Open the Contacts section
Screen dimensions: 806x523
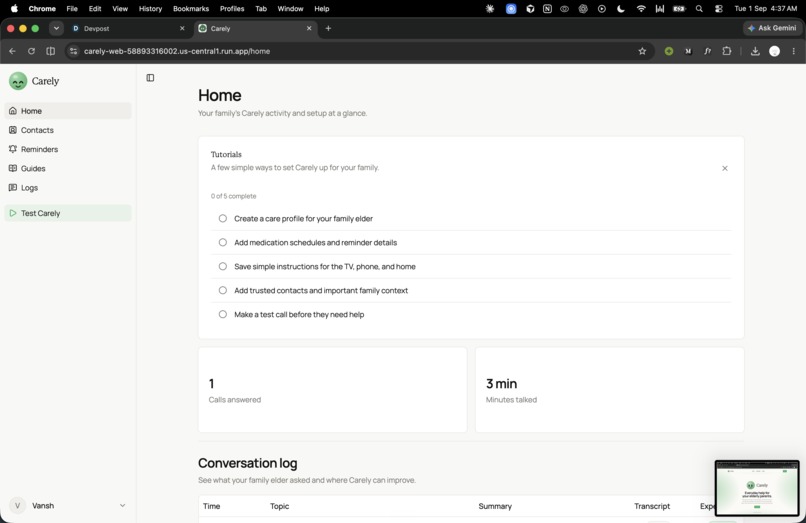(68, 130)
